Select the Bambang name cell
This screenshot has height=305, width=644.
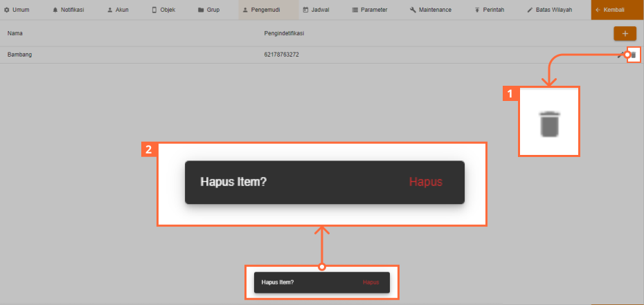click(20, 55)
